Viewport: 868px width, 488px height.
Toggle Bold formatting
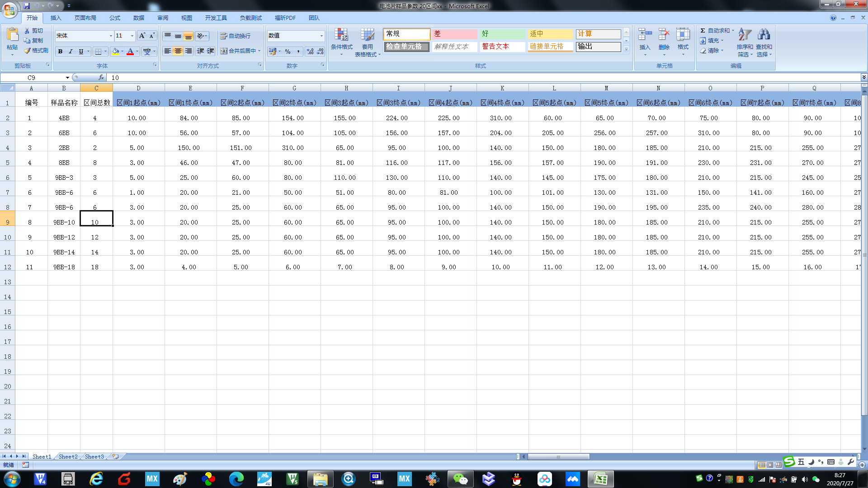pyautogui.click(x=60, y=52)
